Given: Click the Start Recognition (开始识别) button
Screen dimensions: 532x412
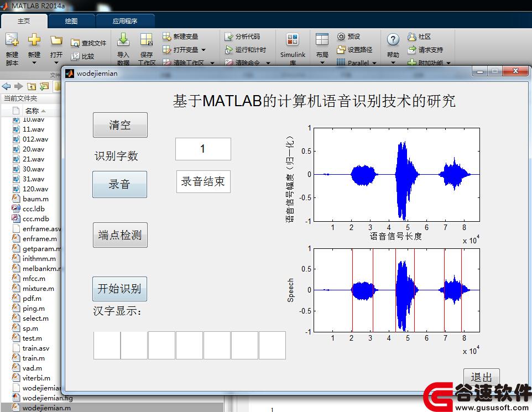Looking at the screenshot, I should [x=120, y=289].
